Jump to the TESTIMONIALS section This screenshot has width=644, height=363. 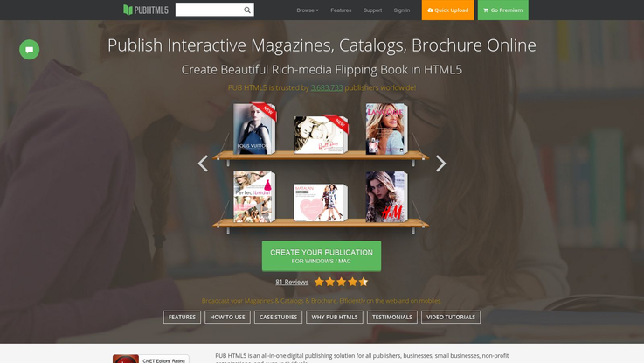pos(391,317)
